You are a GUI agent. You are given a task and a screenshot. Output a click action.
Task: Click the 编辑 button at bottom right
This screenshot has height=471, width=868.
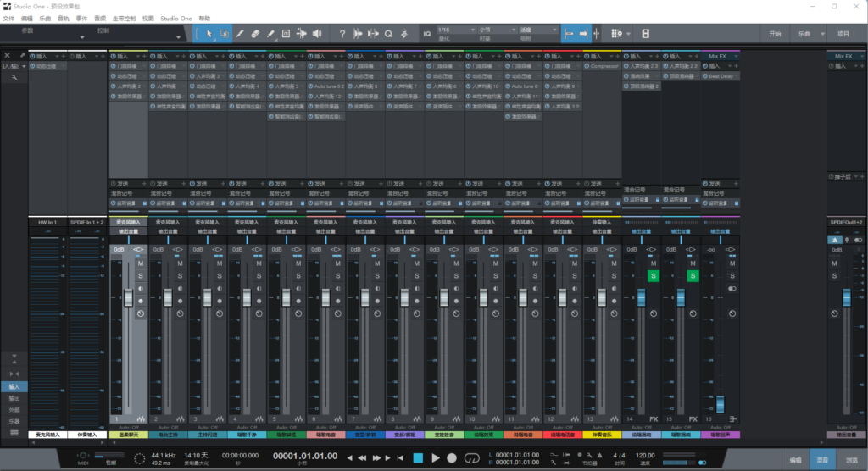[795, 460]
